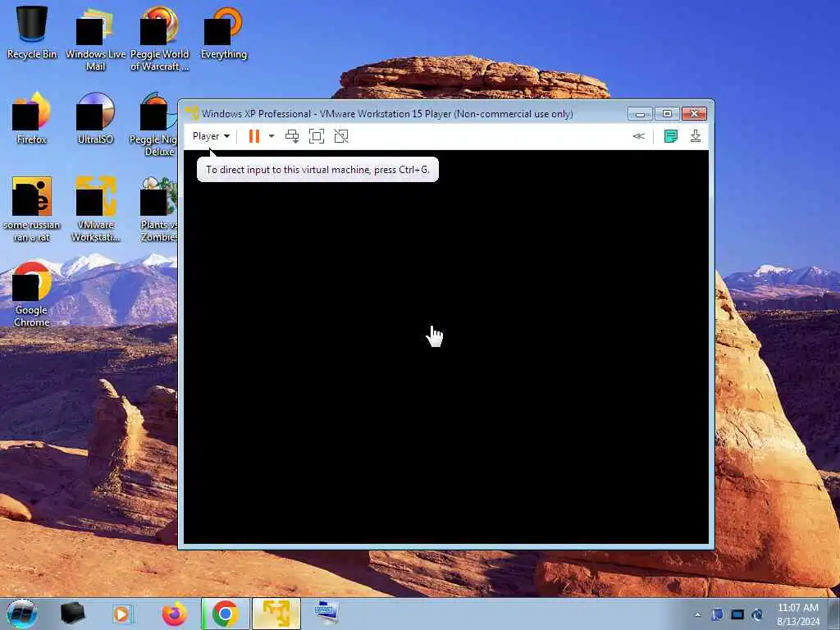The width and height of the screenshot is (840, 630).
Task: Switch to Chrome in the taskbar
Action: (x=225, y=614)
